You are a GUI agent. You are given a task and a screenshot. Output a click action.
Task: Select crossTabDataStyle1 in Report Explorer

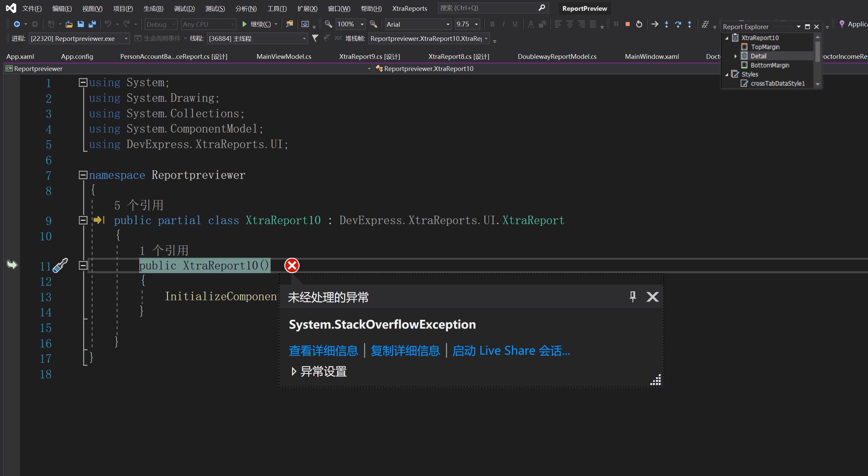778,84
